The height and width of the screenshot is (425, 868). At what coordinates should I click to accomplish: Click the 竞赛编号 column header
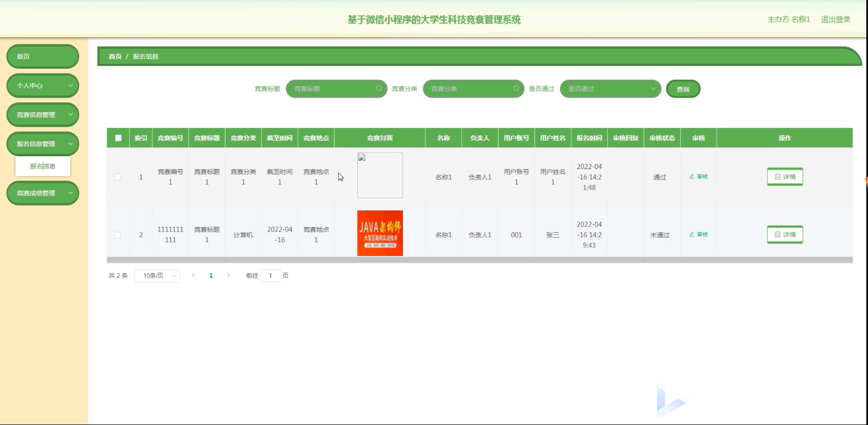pos(171,138)
